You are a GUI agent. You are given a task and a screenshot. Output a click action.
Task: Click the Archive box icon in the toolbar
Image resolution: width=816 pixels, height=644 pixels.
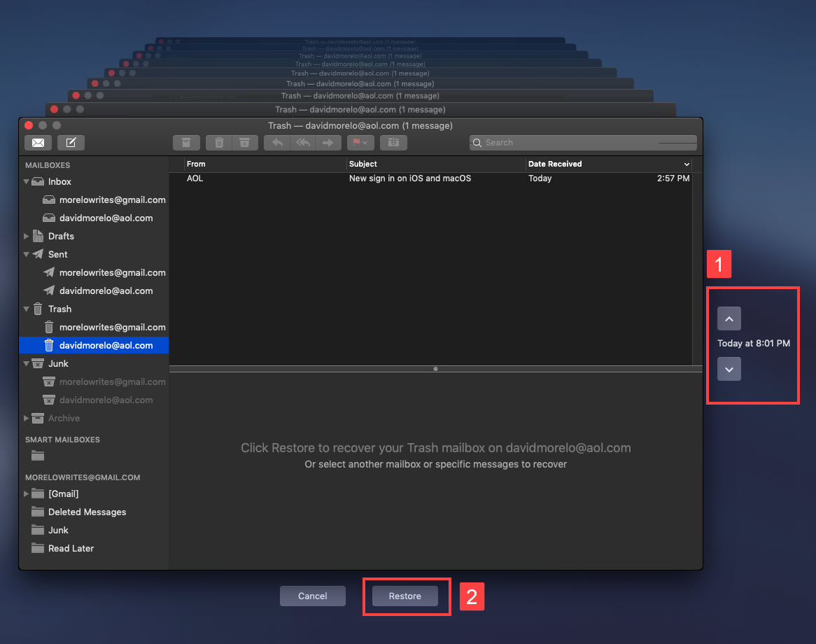click(x=185, y=143)
